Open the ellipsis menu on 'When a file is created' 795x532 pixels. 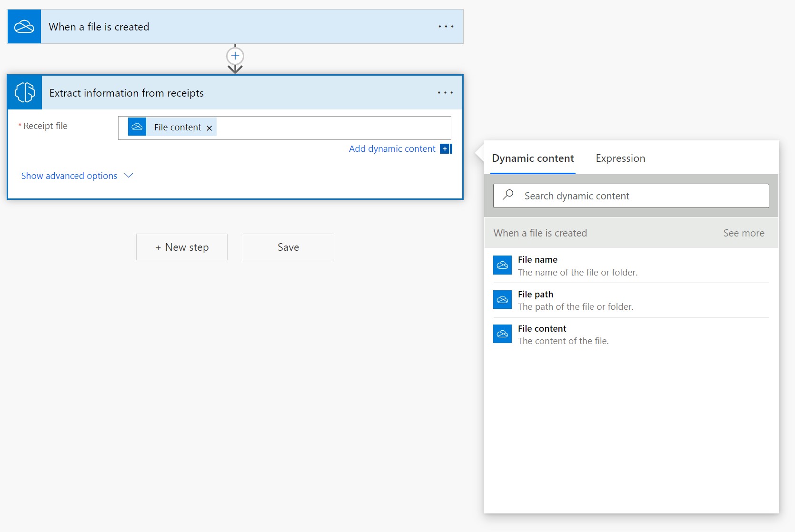pos(446,26)
